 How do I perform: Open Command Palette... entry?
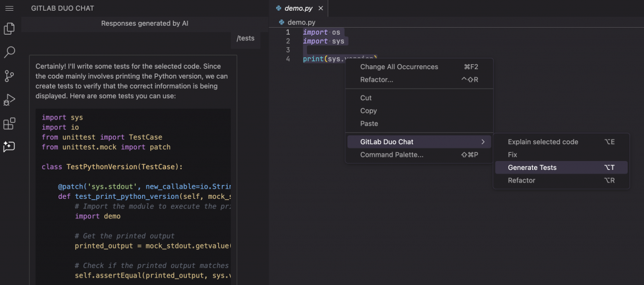tap(391, 155)
